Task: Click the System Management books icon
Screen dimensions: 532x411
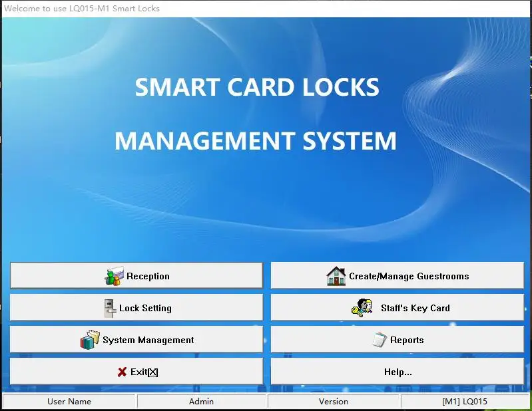Action: tap(89, 340)
